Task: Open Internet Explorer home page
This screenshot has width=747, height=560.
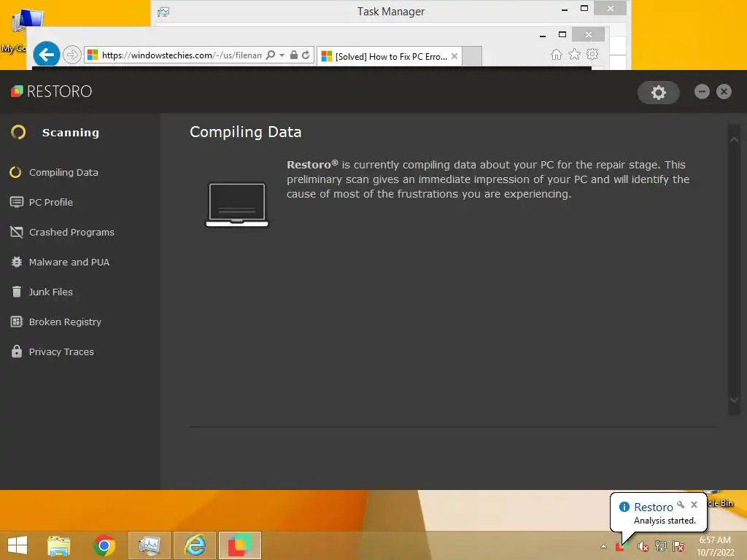Action: point(556,55)
